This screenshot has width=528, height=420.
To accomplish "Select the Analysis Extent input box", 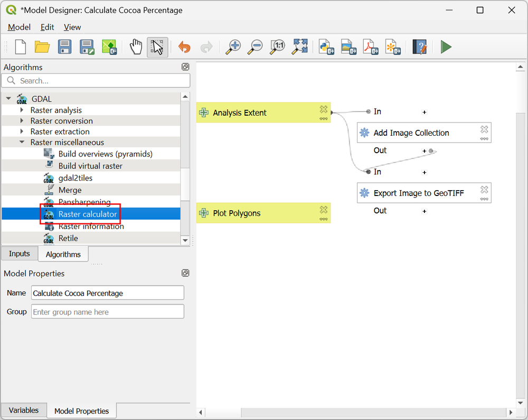I will [263, 113].
